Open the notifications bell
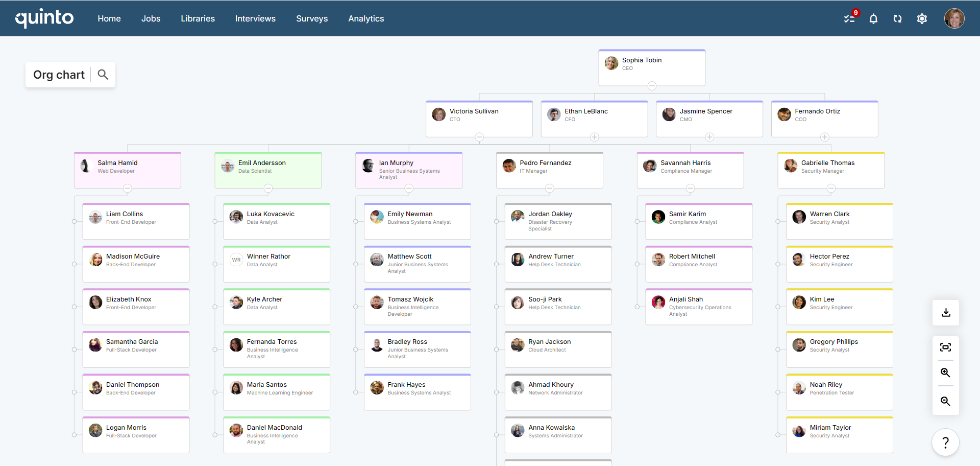The width and height of the screenshot is (980, 466). [873, 18]
